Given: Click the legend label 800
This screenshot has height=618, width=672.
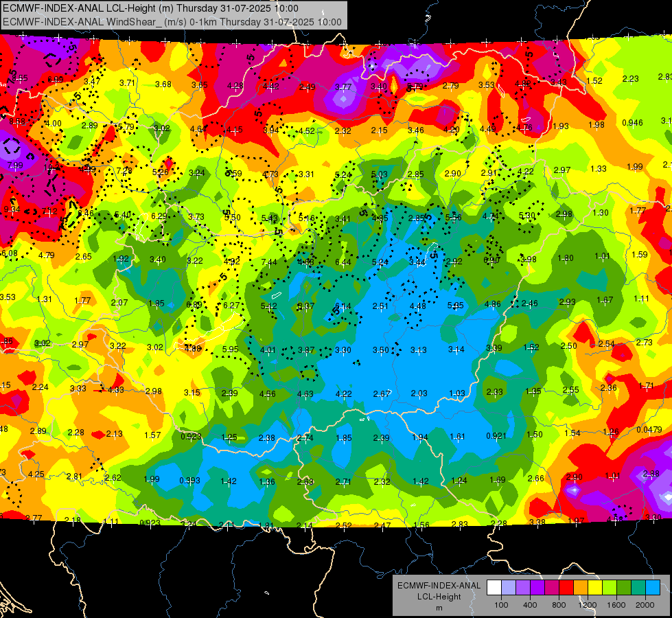Looking at the screenshot, I should coord(559,605).
